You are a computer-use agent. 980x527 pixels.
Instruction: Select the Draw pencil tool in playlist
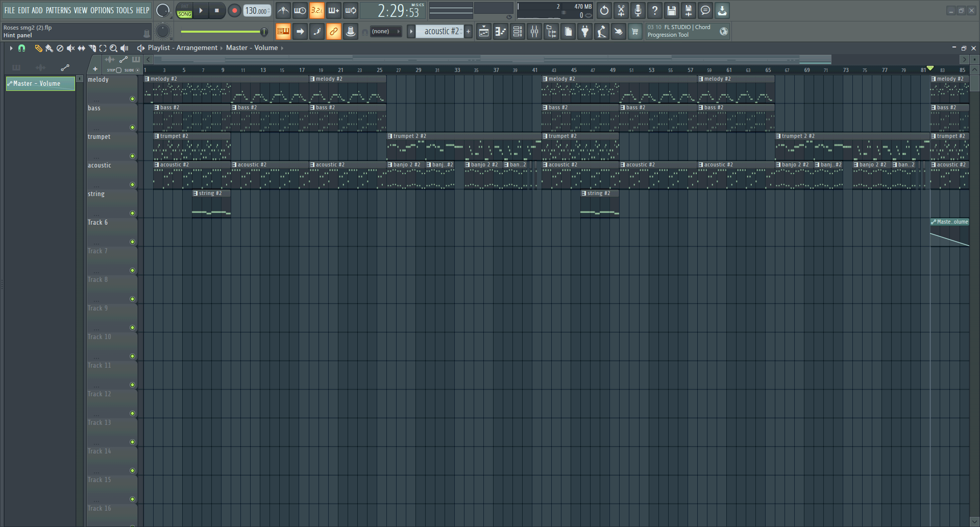click(x=38, y=48)
